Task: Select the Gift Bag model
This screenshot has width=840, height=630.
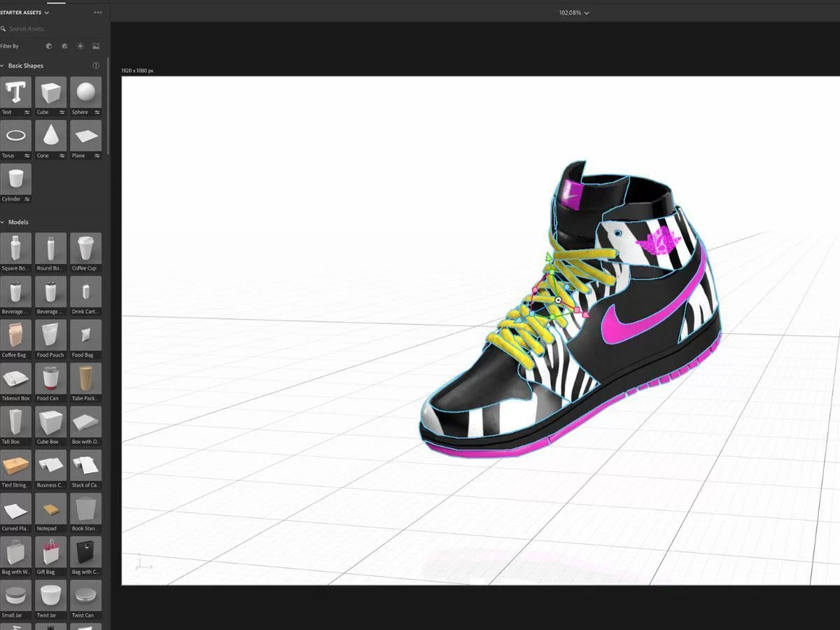Action: point(50,552)
